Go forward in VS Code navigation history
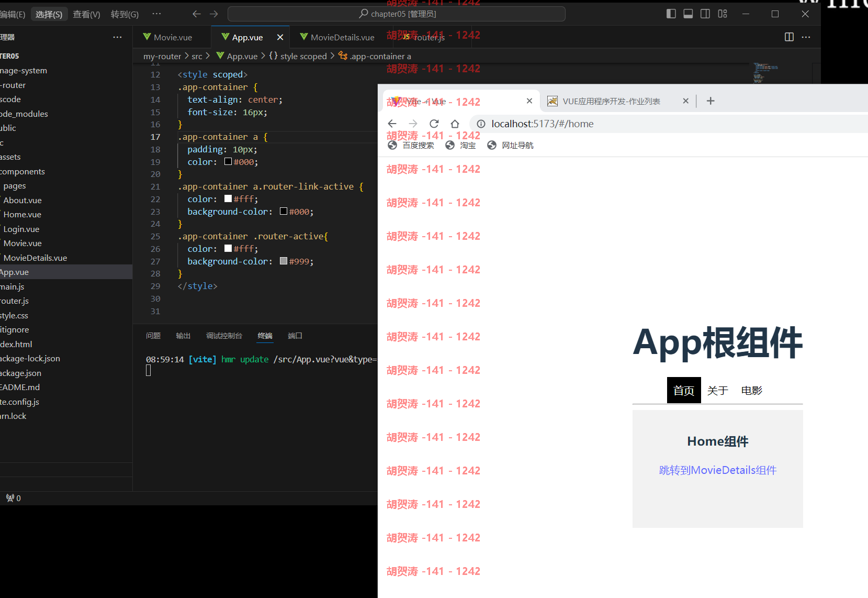 [x=214, y=14]
